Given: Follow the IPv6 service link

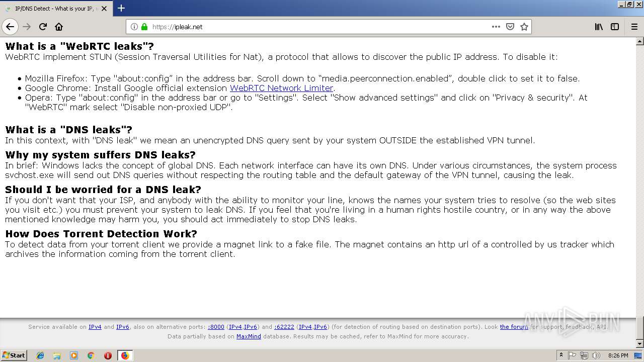Looking at the screenshot, I should click(x=123, y=327).
